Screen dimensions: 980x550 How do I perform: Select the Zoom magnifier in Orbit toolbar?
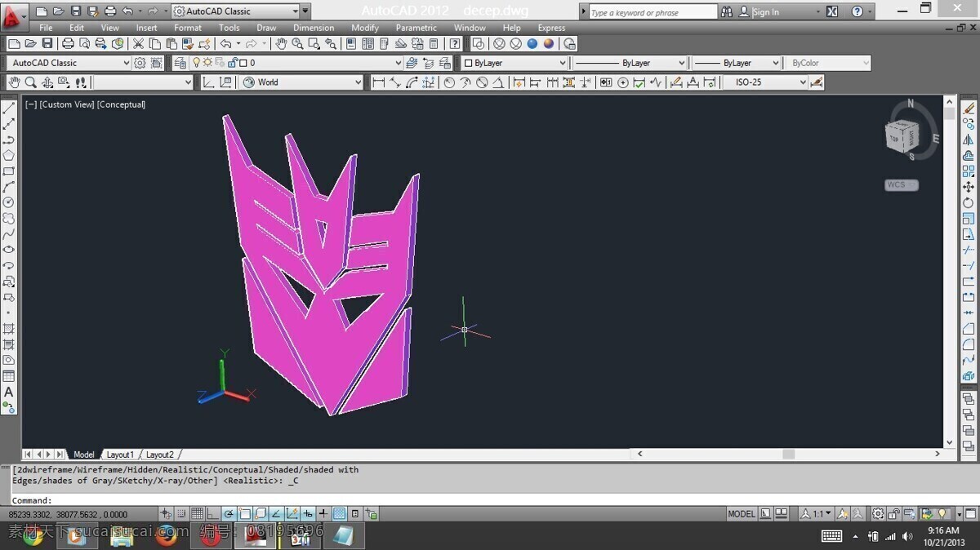(30, 82)
